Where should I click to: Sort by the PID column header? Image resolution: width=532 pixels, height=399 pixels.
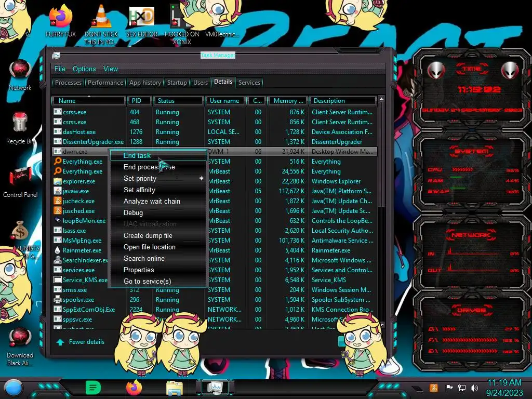point(139,101)
